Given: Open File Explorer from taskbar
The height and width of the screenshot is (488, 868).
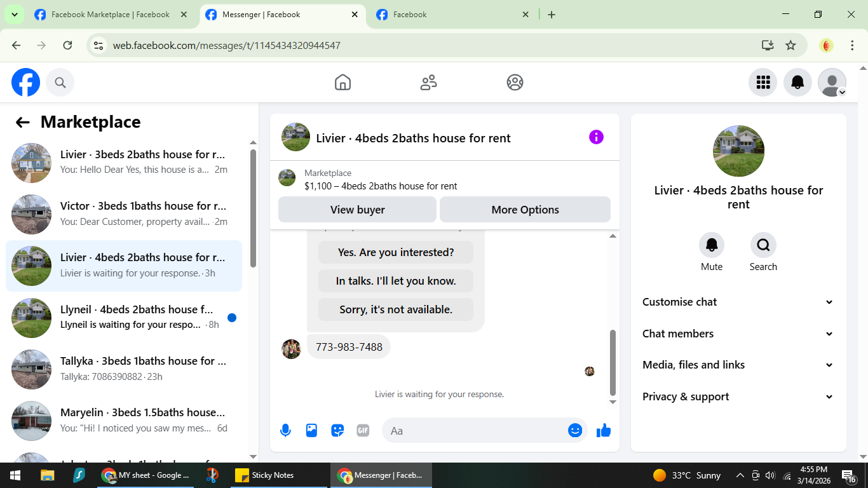Looking at the screenshot, I should tap(47, 475).
